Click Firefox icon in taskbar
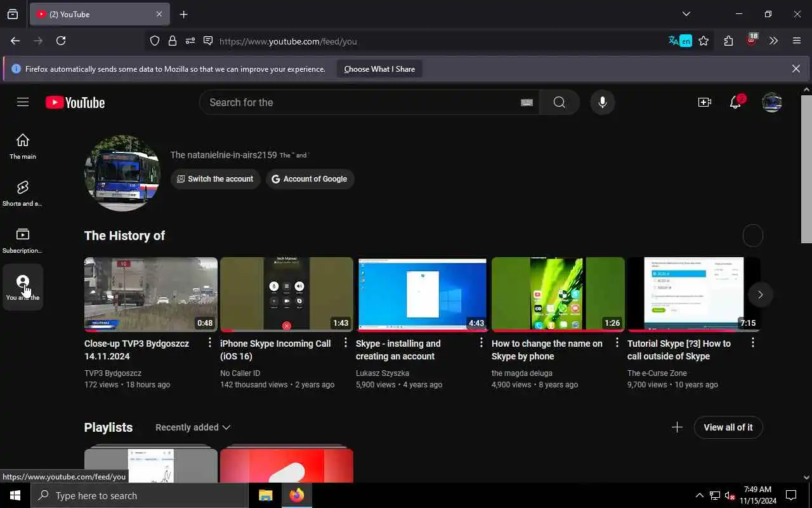812x508 pixels. click(x=296, y=495)
